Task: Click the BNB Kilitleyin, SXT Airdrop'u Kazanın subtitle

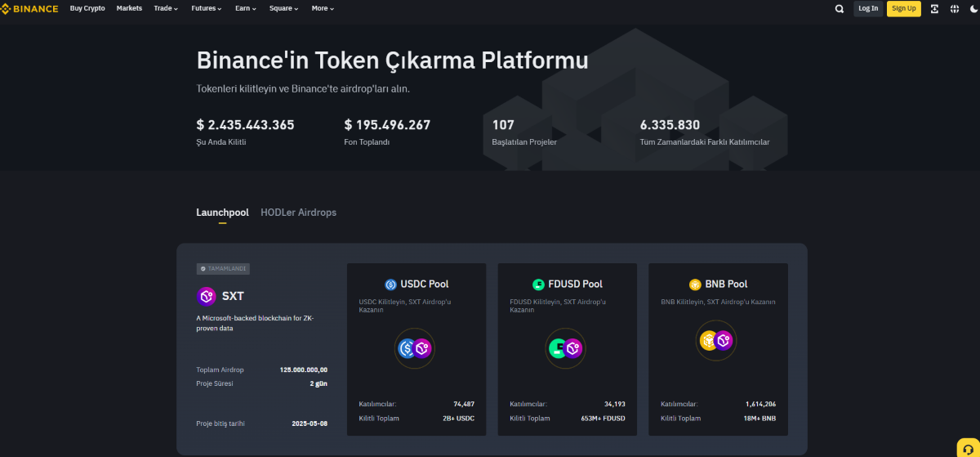Action: pyautogui.click(x=718, y=302)
